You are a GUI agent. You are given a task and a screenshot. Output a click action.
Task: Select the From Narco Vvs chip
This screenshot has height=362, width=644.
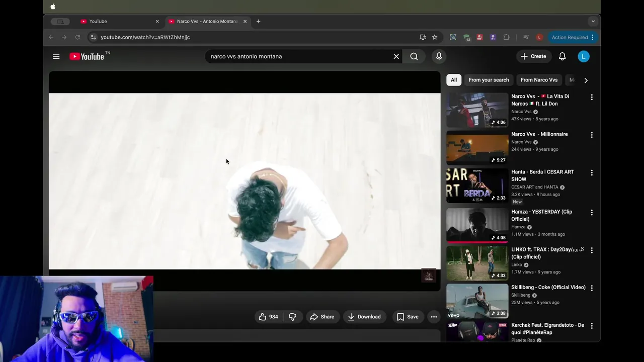[539, 80]
